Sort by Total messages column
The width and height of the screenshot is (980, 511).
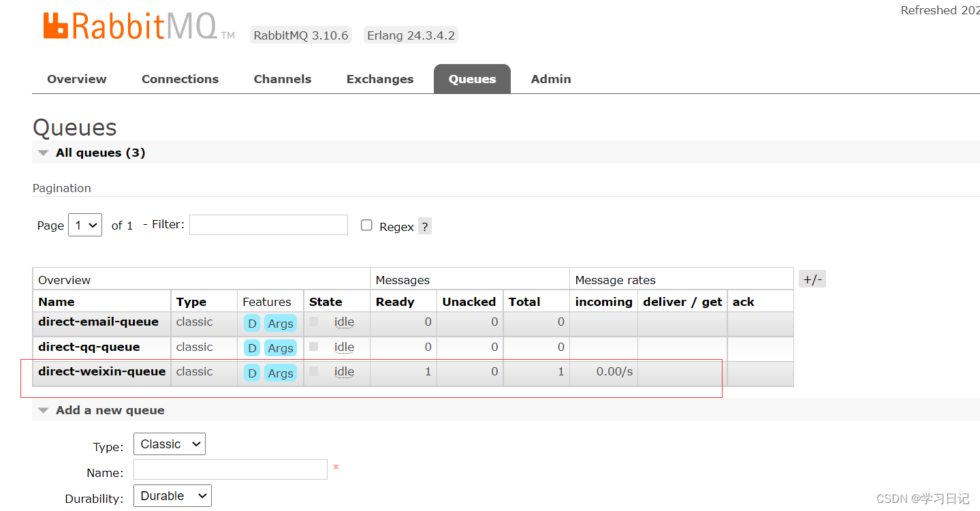524,302
